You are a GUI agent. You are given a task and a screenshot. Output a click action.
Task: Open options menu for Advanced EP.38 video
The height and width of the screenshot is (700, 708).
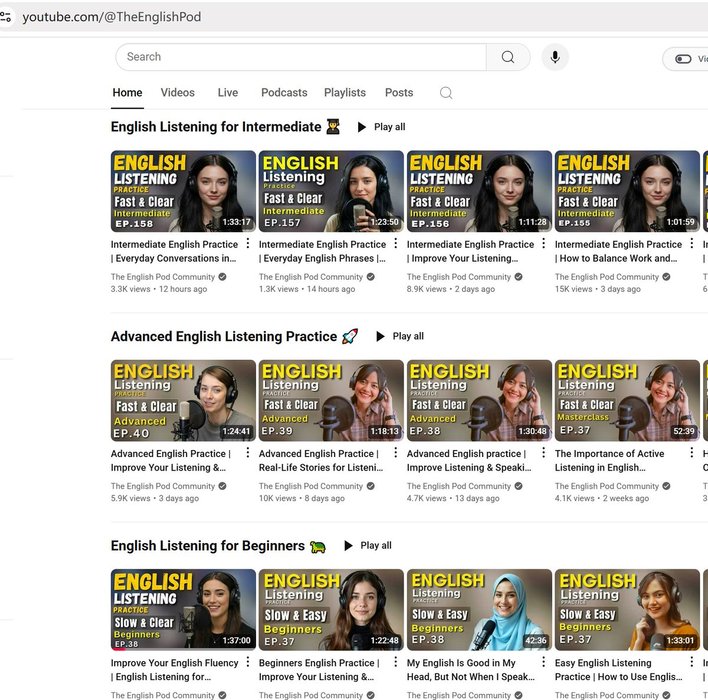543,454
